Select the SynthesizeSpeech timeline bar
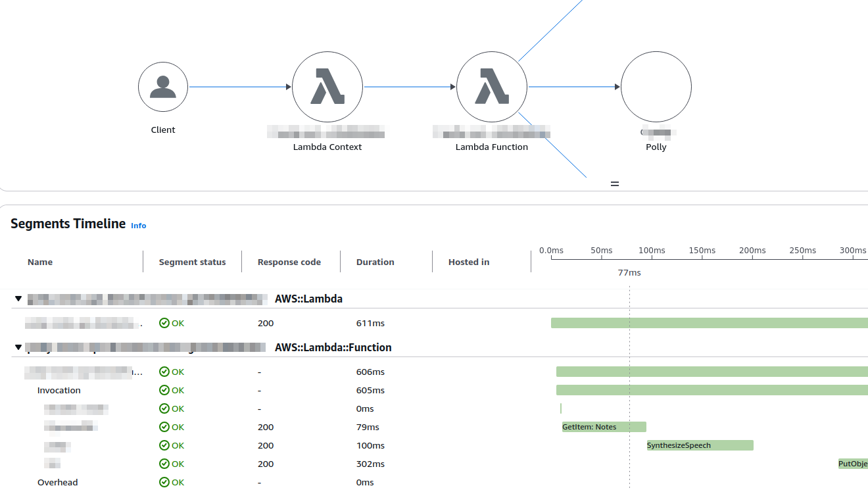Image resolution: width=868 pixels, height=490 pixels. pyautogui.click(x=700, y=445)
